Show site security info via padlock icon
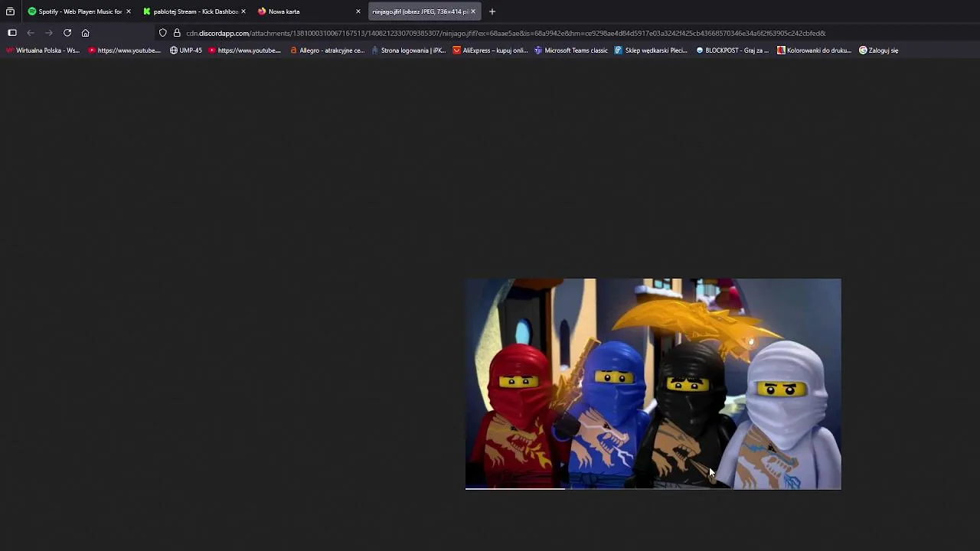980x551 pixels. 177,33
